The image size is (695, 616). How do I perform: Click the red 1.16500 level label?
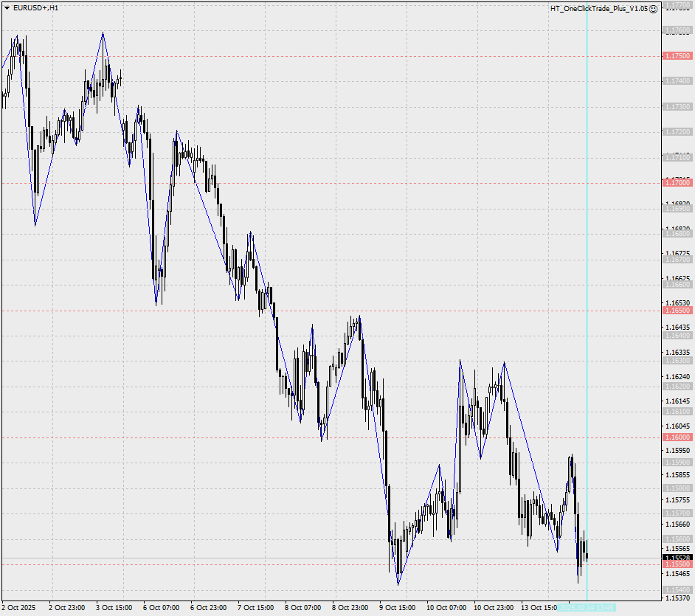(677, 311)
